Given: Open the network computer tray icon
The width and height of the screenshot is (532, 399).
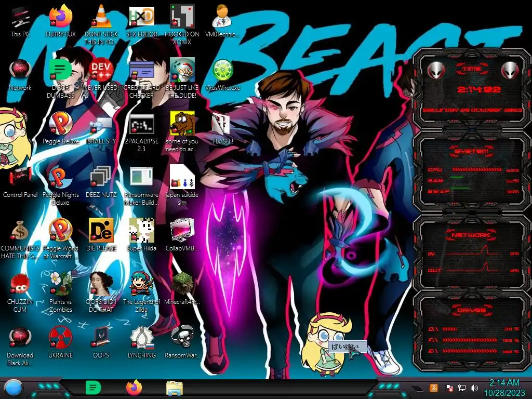Looking at the screenshot, I should pyautogui.click(x=462, y=388).
